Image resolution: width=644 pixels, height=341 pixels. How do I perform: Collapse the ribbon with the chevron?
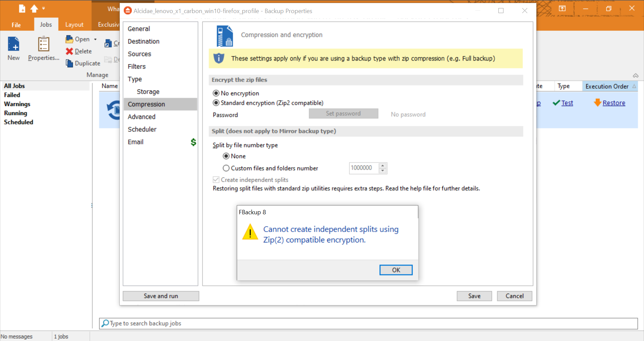[x=635, y=75]
